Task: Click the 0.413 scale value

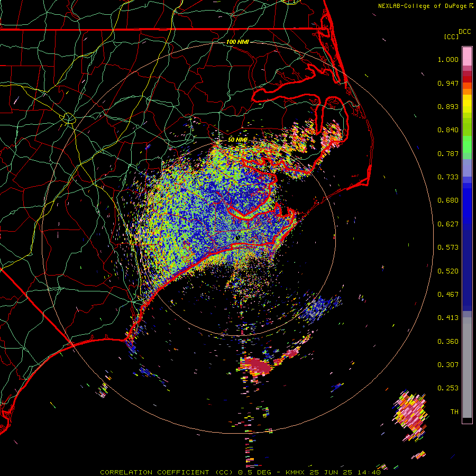Action: click(448, 318)
